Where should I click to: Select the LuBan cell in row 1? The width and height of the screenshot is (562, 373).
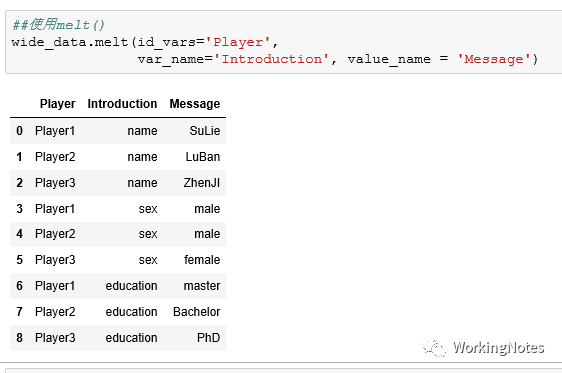tap(203, 157)
